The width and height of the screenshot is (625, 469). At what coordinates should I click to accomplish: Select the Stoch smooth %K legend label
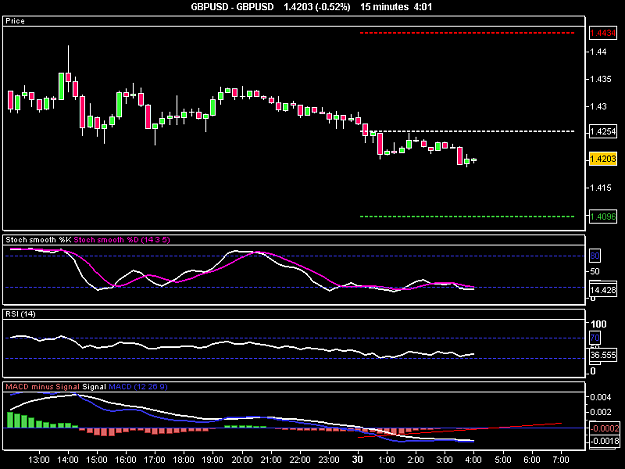pyautogui.click(x=38, y=240)
